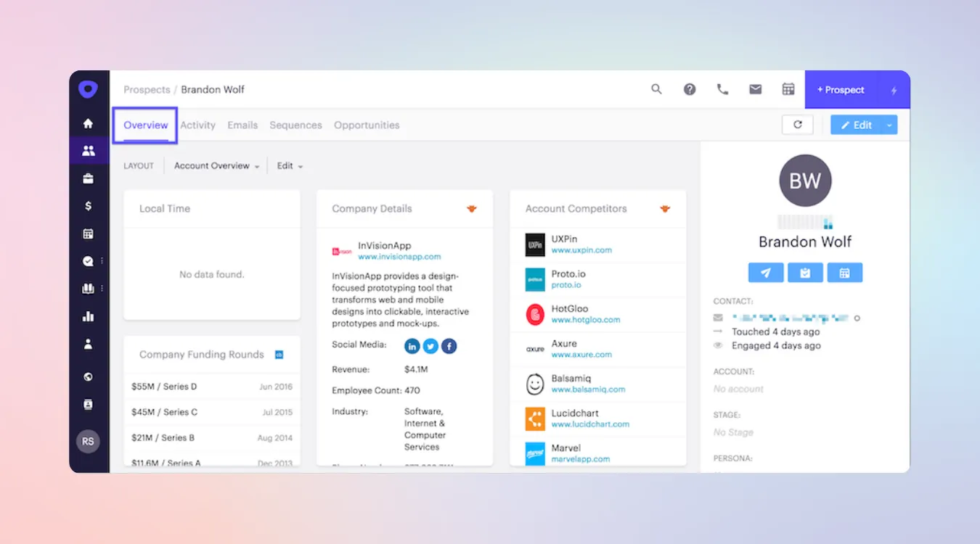The width and height of the screenshot is (980, 544).
Task: Click the Brandon Wolf name in profile panel
Action: 805,242
